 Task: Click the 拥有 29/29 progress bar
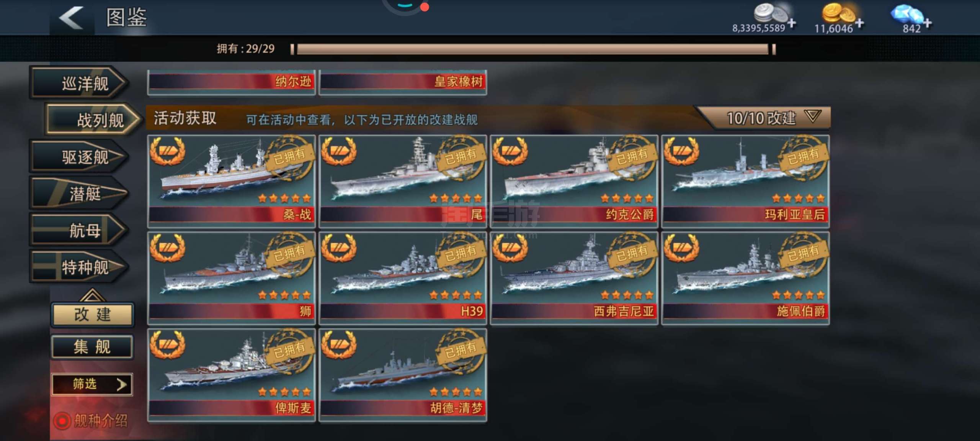click(533, 49)
